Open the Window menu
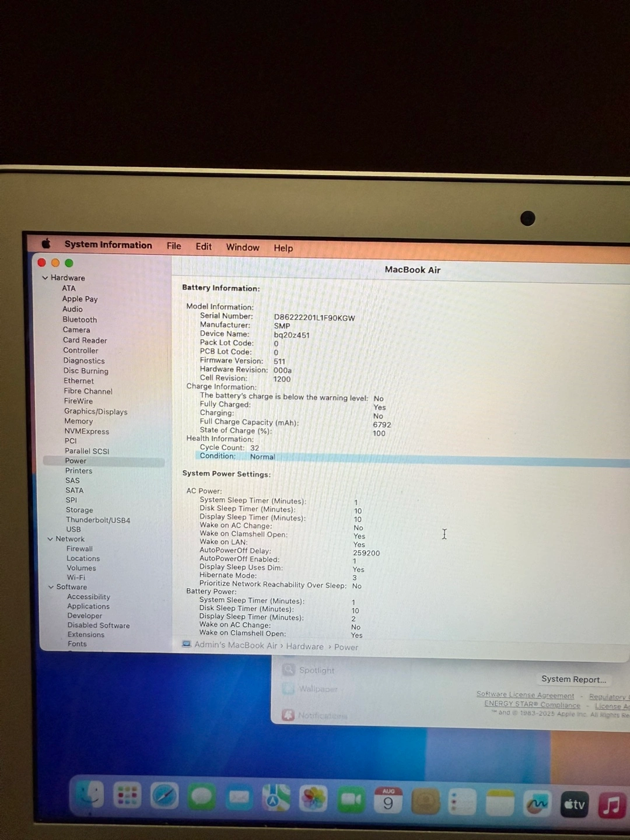Viewport: 630px width, 840px height. tap(243, 247)
